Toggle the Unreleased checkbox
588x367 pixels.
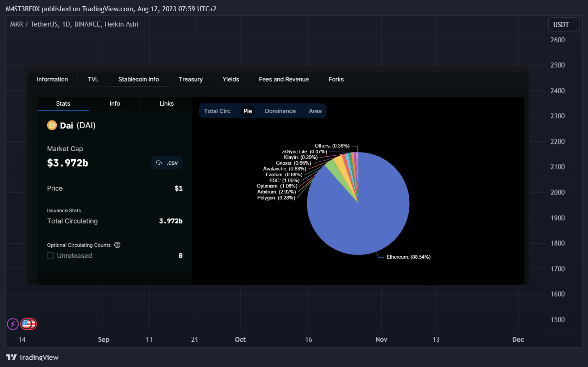tap(50, 255)
